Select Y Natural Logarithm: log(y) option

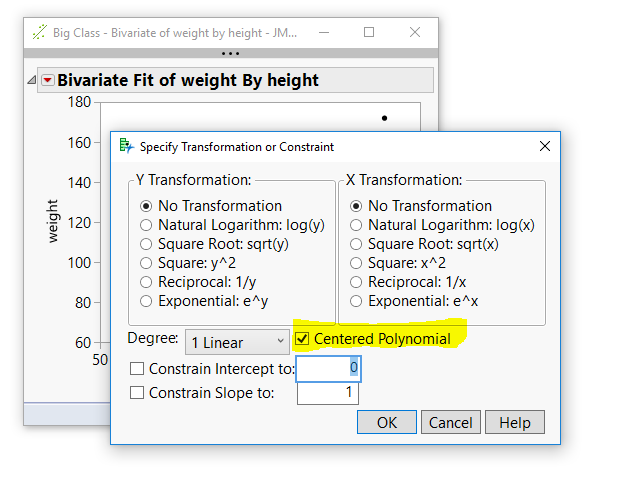147,225
